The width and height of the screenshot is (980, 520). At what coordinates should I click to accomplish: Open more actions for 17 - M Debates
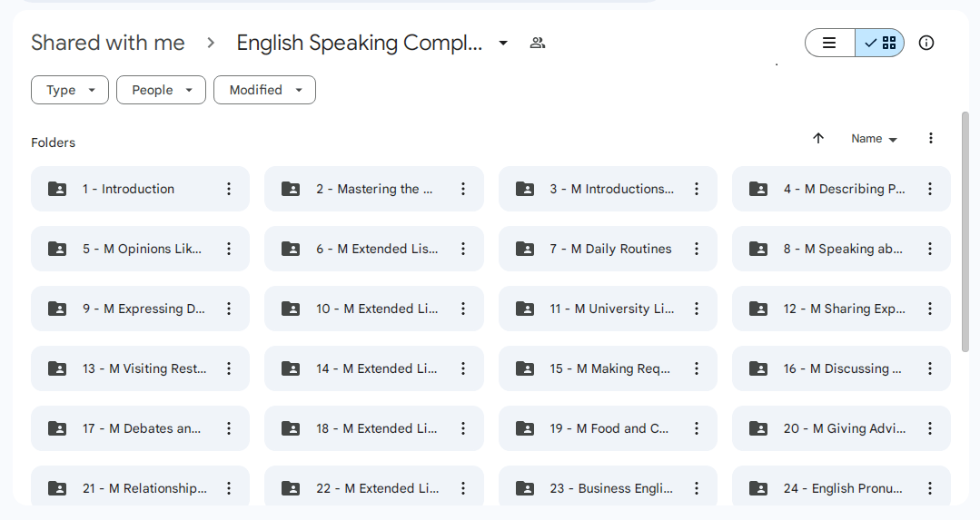(x=229, y=428)
